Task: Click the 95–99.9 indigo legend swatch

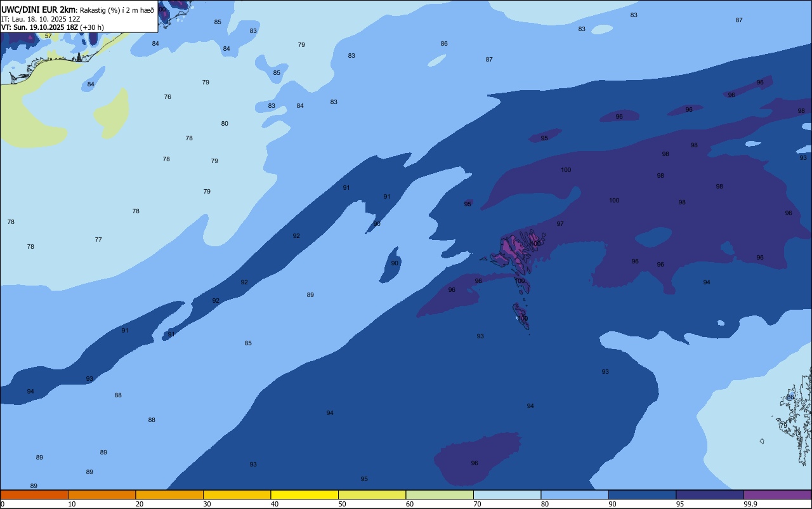Action: 710,494
